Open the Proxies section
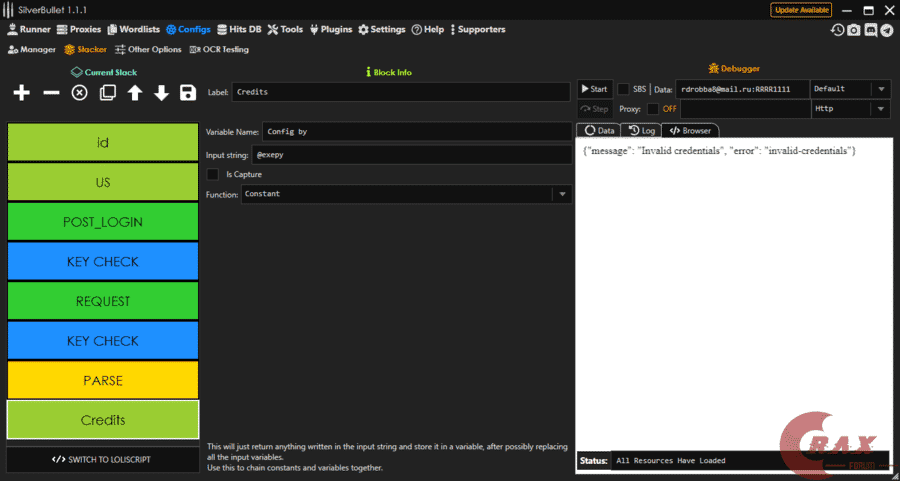The height and width of the screenshot is (481, 900). click(x=78, y=29)
